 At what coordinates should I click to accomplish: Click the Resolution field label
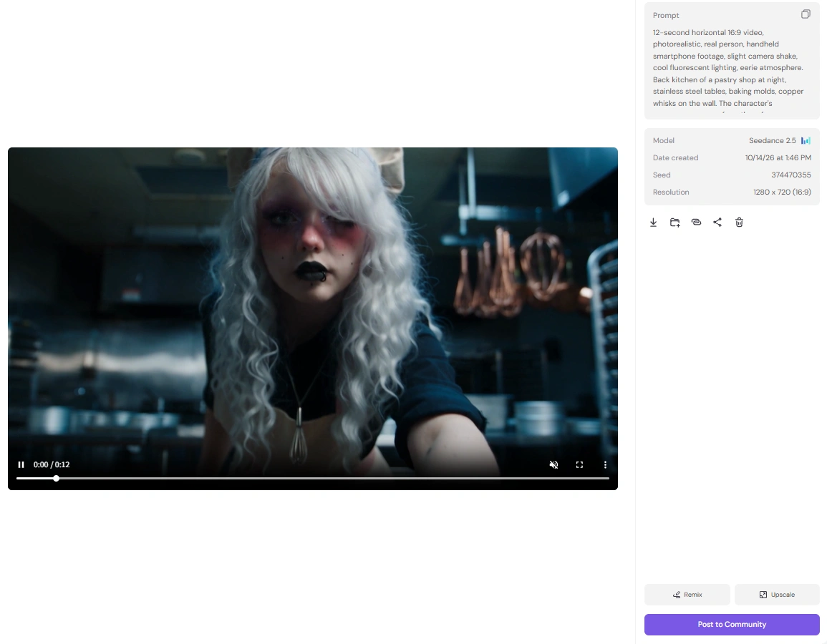pos(671,192)
